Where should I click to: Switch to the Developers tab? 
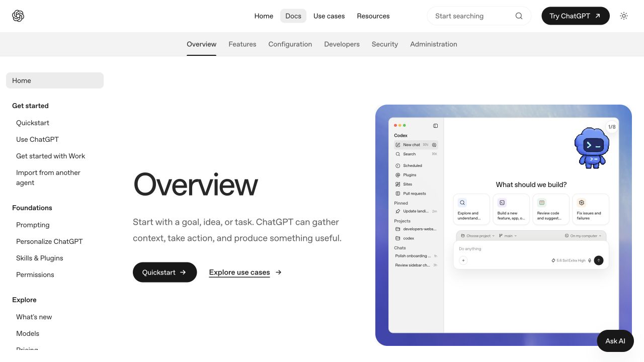click(342, 44)
